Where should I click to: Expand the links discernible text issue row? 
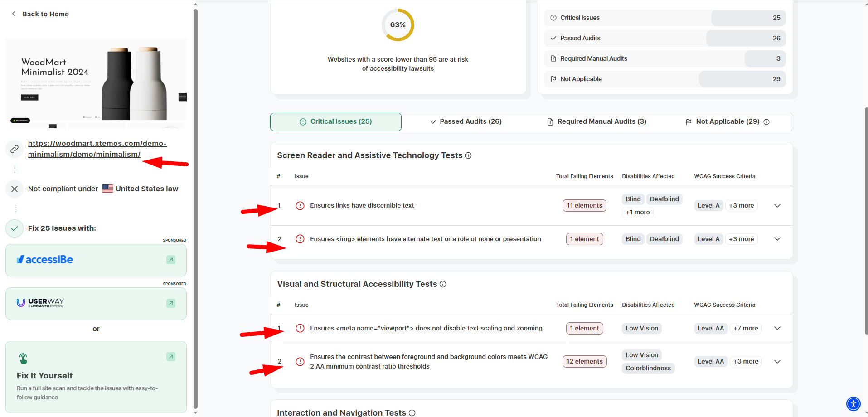click(777, 206)
